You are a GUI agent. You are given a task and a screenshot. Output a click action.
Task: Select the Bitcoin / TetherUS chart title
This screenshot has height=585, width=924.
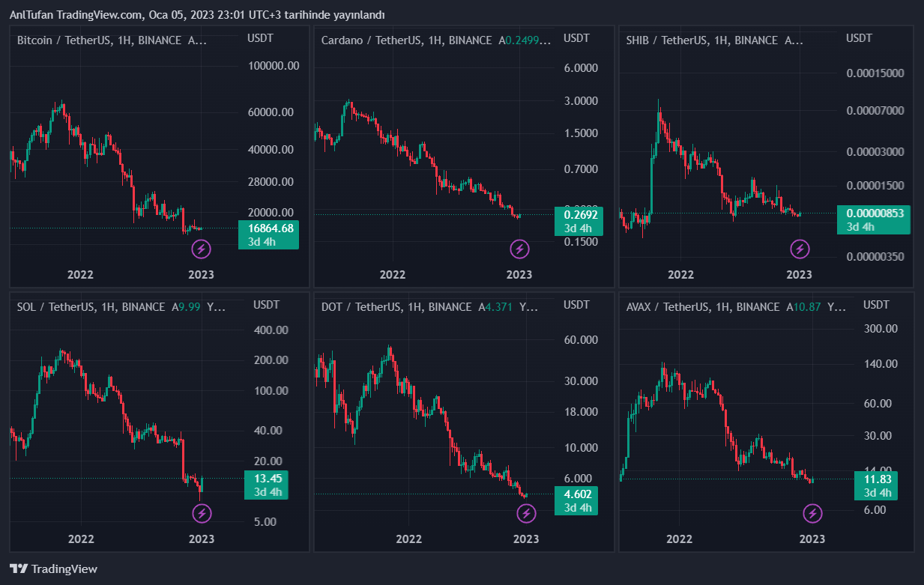(x=99, y=40)
